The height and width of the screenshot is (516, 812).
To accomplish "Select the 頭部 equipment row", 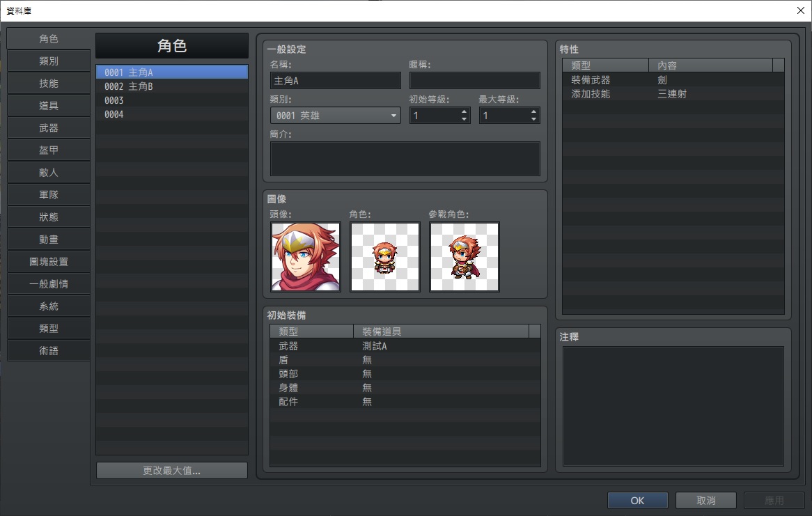I will [405, 373].
